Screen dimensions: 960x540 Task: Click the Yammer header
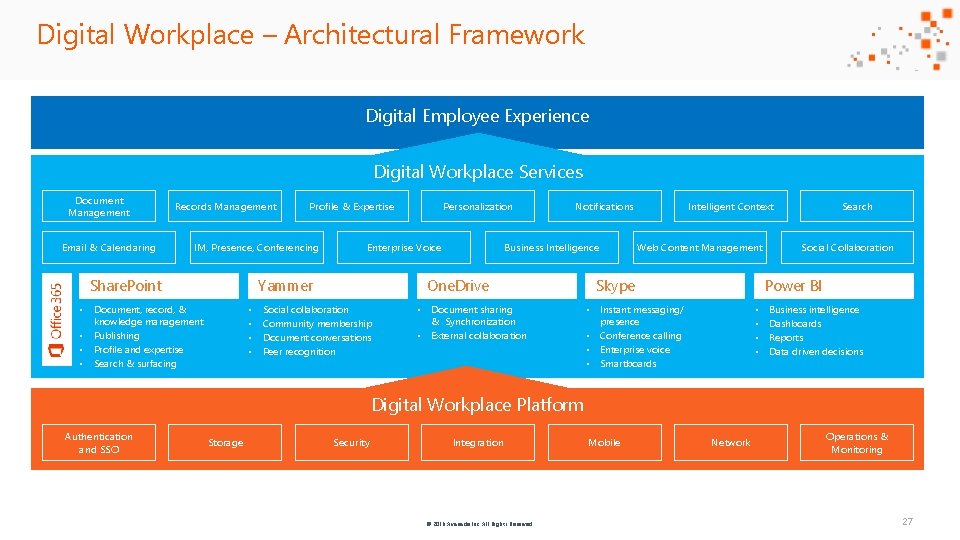point(328,286)
